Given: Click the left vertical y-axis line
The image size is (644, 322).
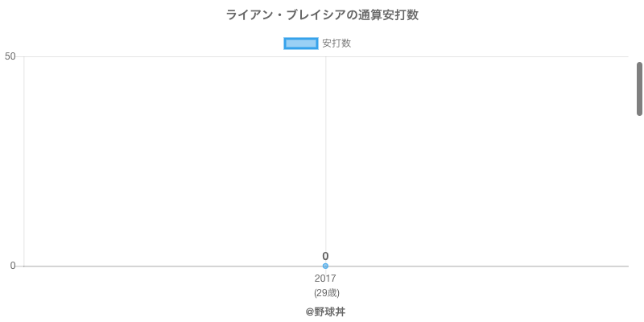Looking at the screenshot, I should (24, 161).
